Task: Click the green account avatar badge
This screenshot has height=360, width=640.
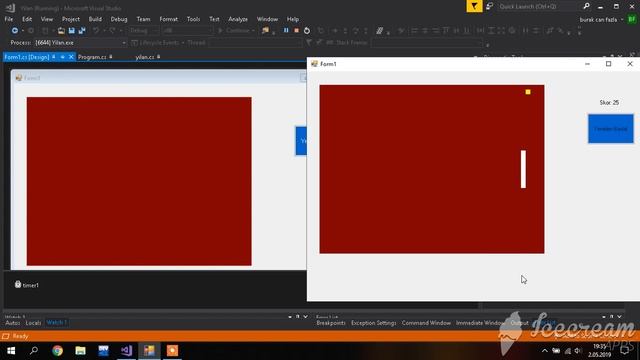Action: tap(632, 19)
